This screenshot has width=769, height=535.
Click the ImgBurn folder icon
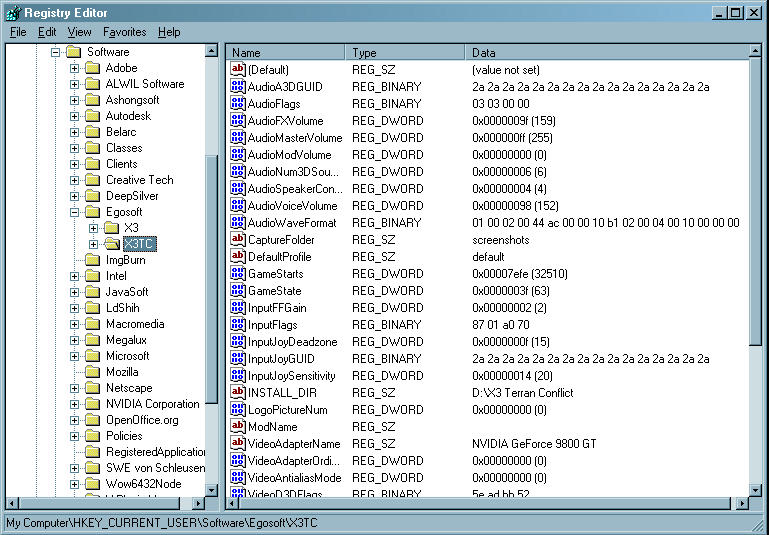coord(92,260)
